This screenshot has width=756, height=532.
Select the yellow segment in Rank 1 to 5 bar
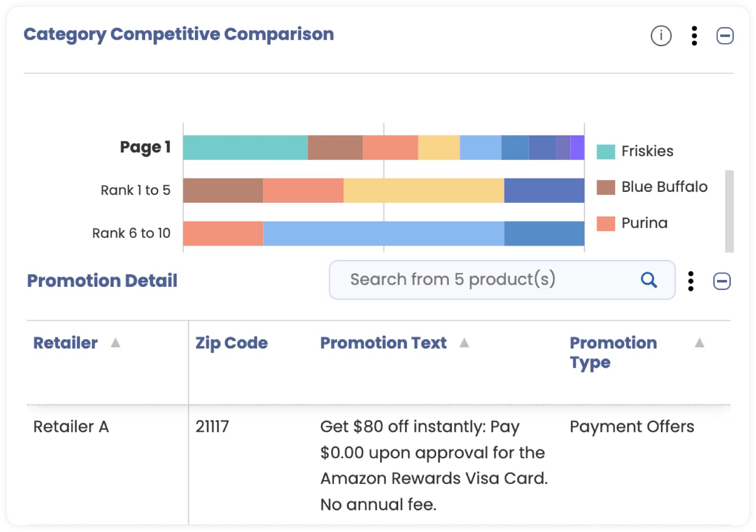point(423,190)
